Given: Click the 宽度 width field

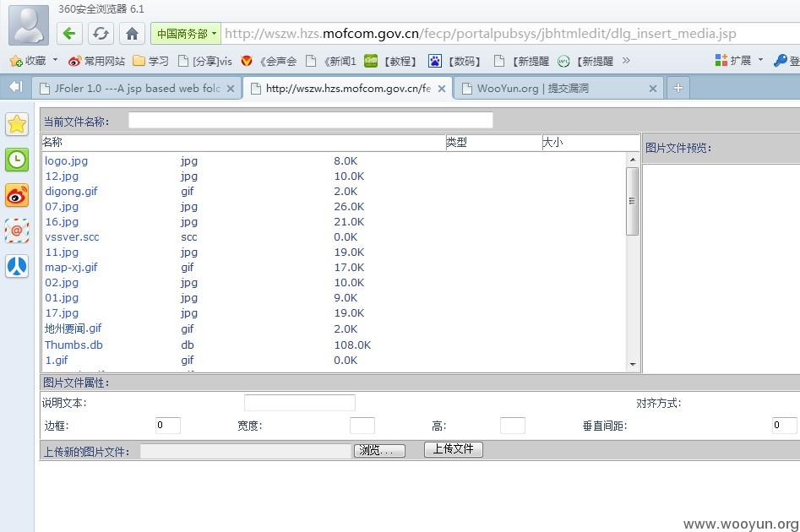Looking at the screenshot, I should coord(362,425).
